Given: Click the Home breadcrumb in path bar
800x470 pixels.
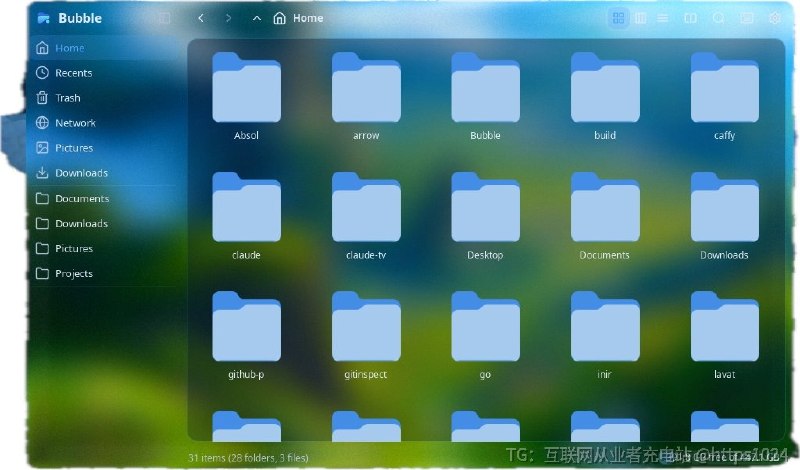Looking at the screenshot, I should tap(298, 18).
